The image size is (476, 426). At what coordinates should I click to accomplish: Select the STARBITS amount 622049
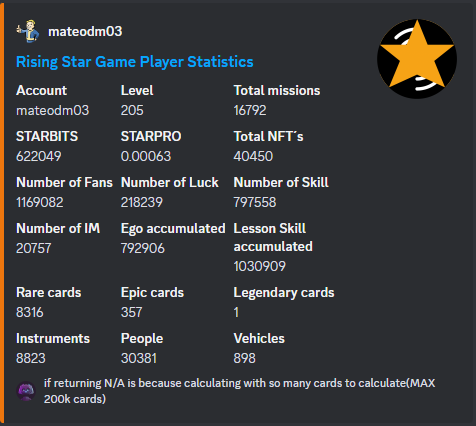[x=39, y=156]
